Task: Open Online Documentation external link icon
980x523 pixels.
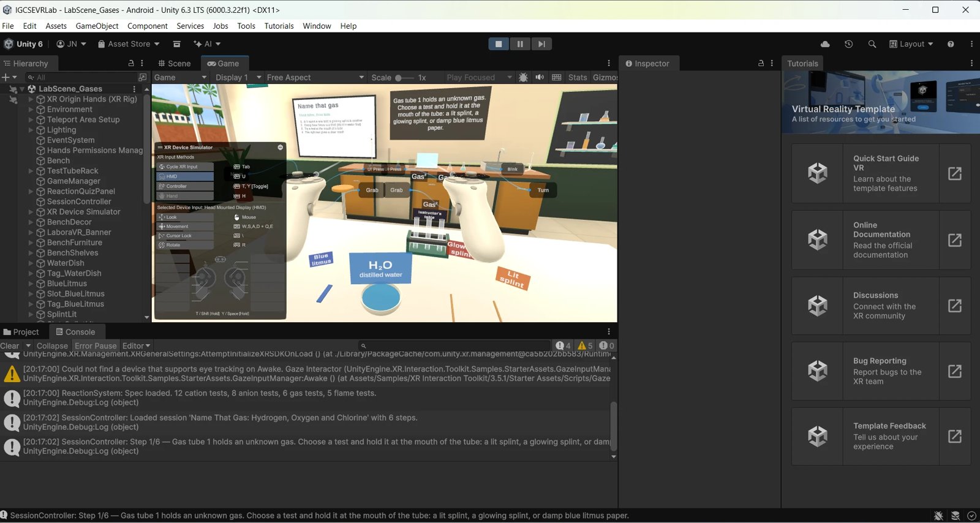Action: pyautogui.click(x=954, y=239)
